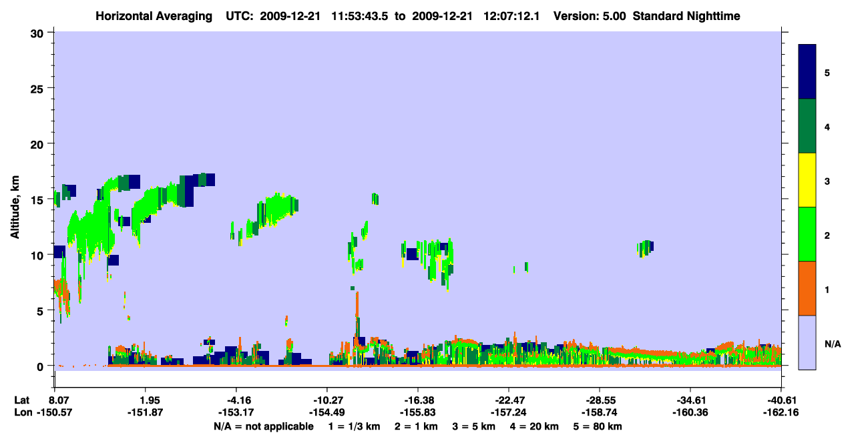Viewport: 868px width, 445px height.
Task: Click longitude value -157.24
Action: tap(509, 413)
